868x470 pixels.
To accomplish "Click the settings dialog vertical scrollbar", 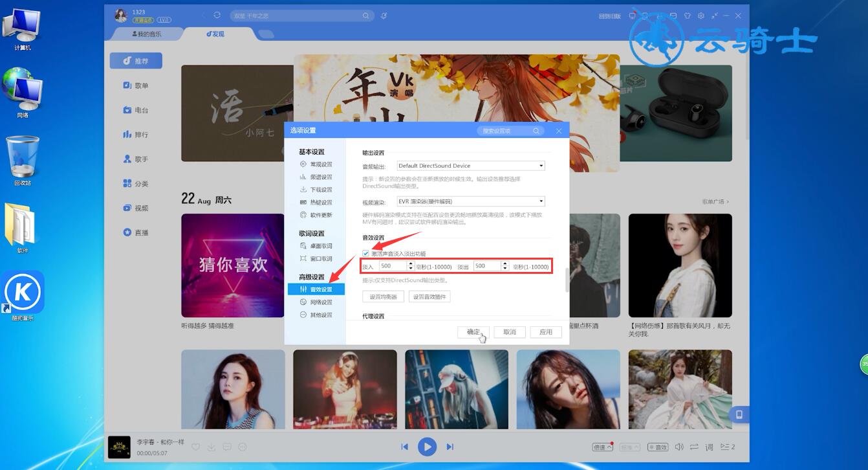I will (567, 280).
